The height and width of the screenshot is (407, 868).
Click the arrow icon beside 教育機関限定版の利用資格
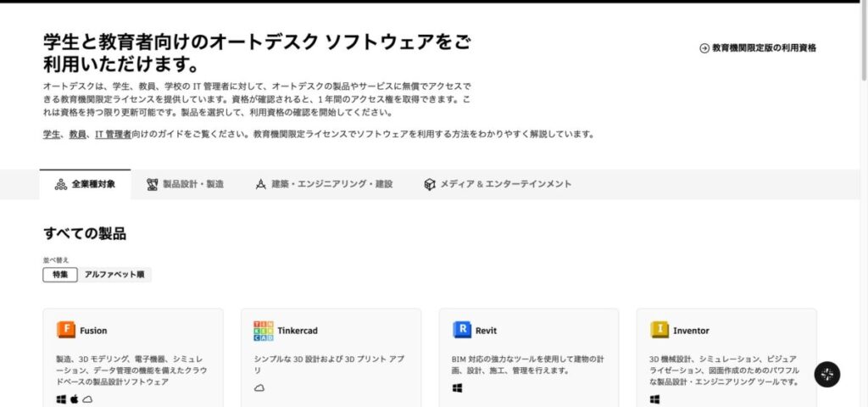coord(704,48)
